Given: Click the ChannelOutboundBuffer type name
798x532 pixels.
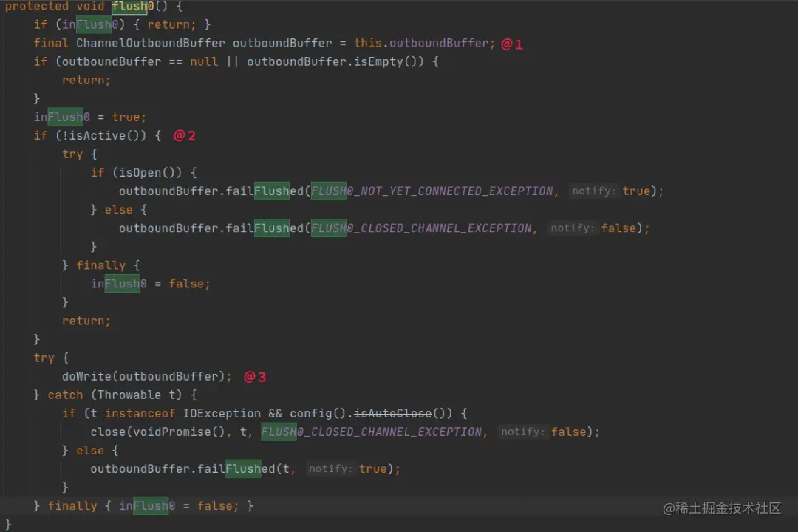Looking at the screenshot, I should point(151,44).
